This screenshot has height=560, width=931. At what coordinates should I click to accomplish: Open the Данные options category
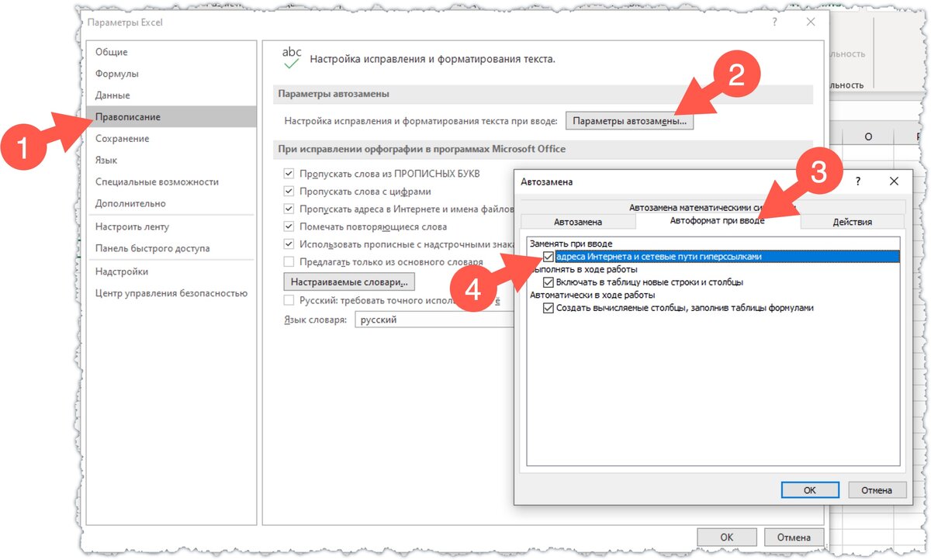[112, 95]
